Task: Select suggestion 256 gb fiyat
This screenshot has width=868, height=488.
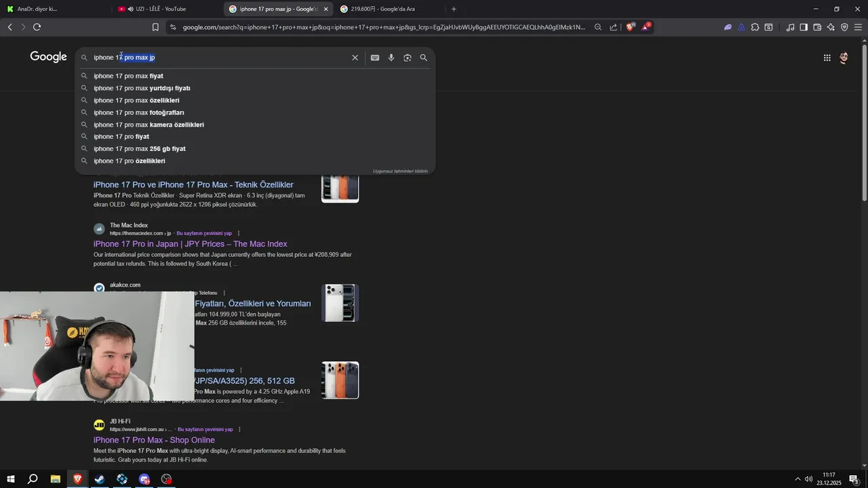Action: coord(255,148)
